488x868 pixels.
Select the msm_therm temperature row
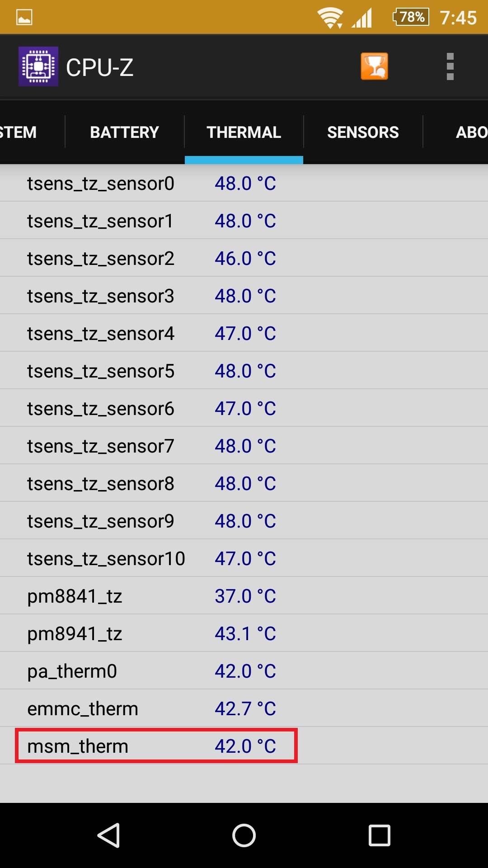click(x=156, y=746)
